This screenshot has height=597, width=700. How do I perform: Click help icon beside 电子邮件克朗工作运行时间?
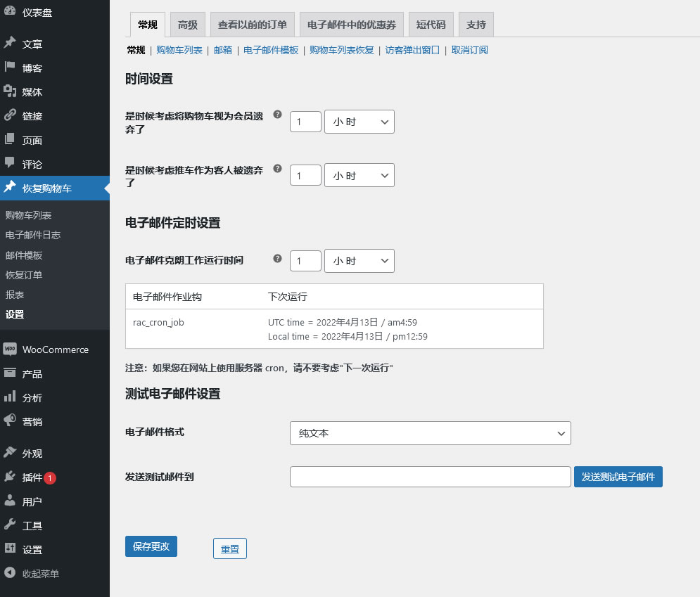[277, 258]
